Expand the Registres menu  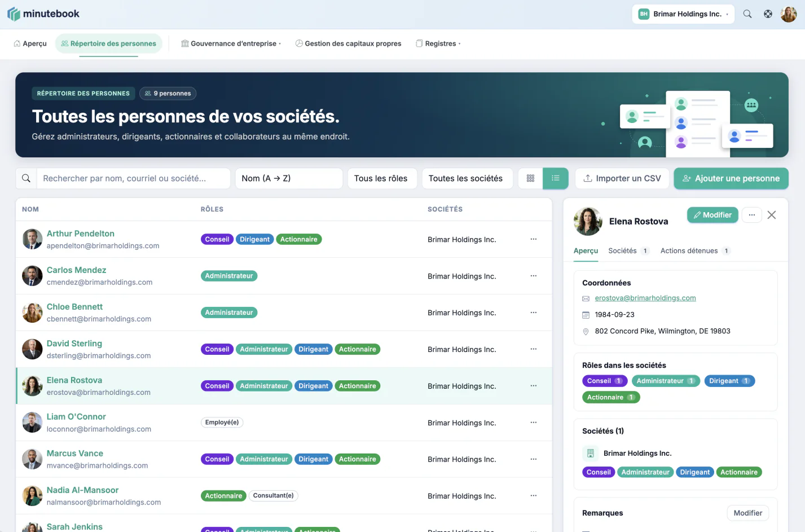(x=438, y=43)
